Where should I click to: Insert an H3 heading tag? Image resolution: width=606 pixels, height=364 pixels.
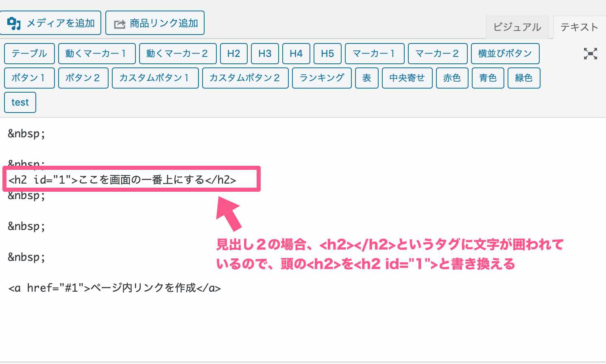[265, 54]
